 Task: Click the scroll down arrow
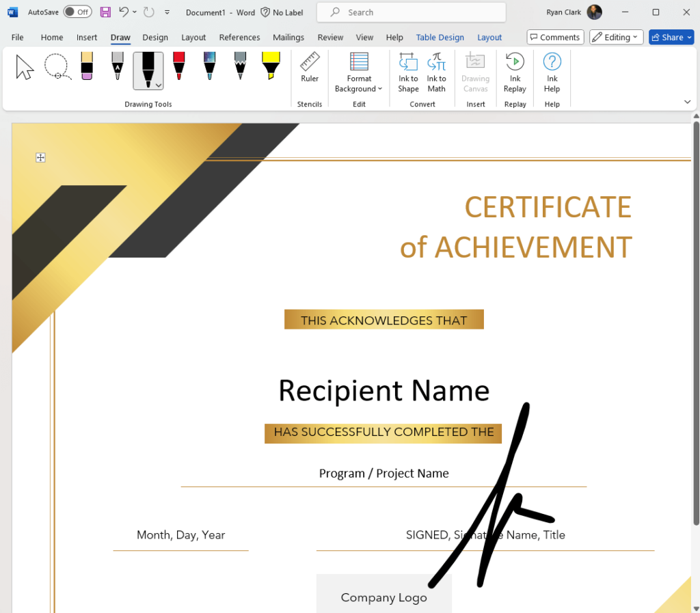[x=696, y=608]
